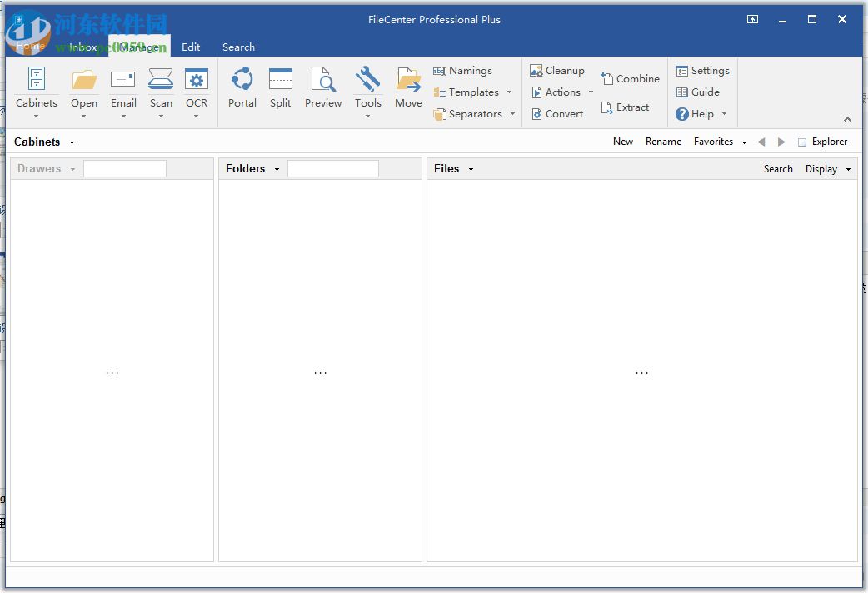Click the Rename button

tap(663, 142)
